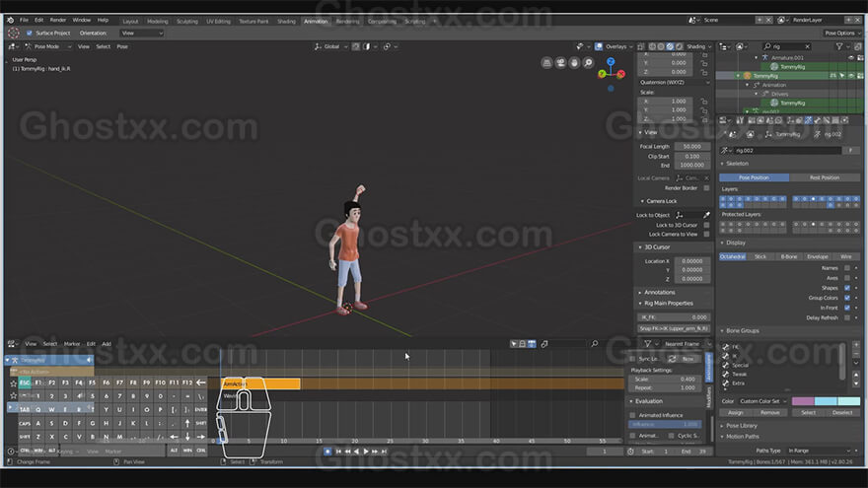This screenshot has width=868, height=488.
Task: Open the Quaternion rotation mode dropdown
Action: tap(674, 83)
